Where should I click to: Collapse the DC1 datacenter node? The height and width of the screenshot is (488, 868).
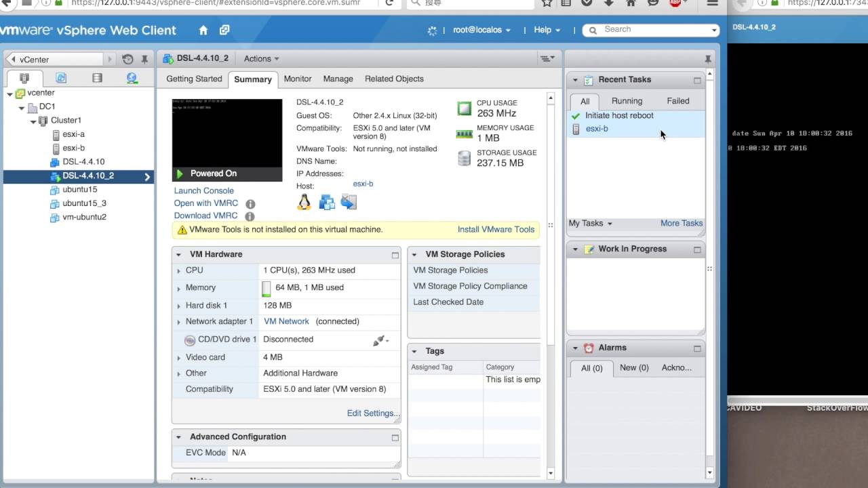point(22,107)
